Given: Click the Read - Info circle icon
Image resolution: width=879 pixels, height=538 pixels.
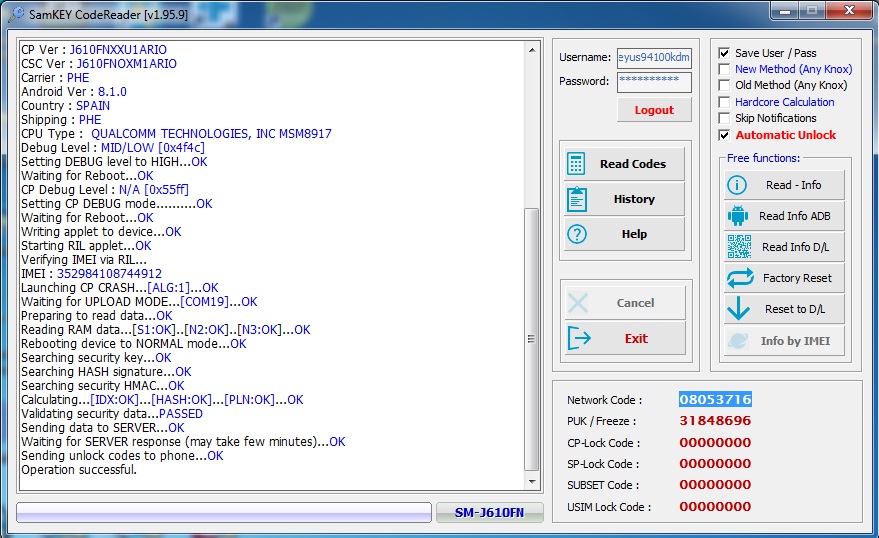Looking at the screenshot, I should tap(737, 185).
